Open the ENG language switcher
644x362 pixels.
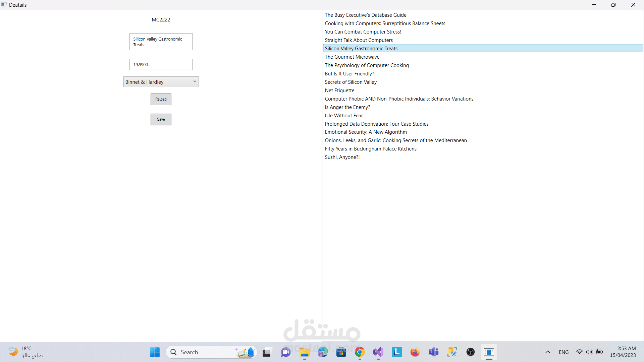[x=563, y=352]
